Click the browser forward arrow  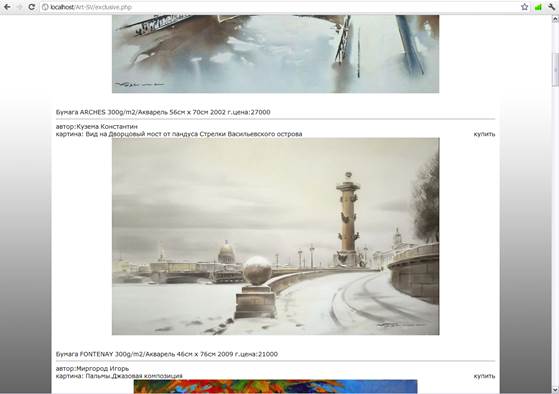pos(20,7)
